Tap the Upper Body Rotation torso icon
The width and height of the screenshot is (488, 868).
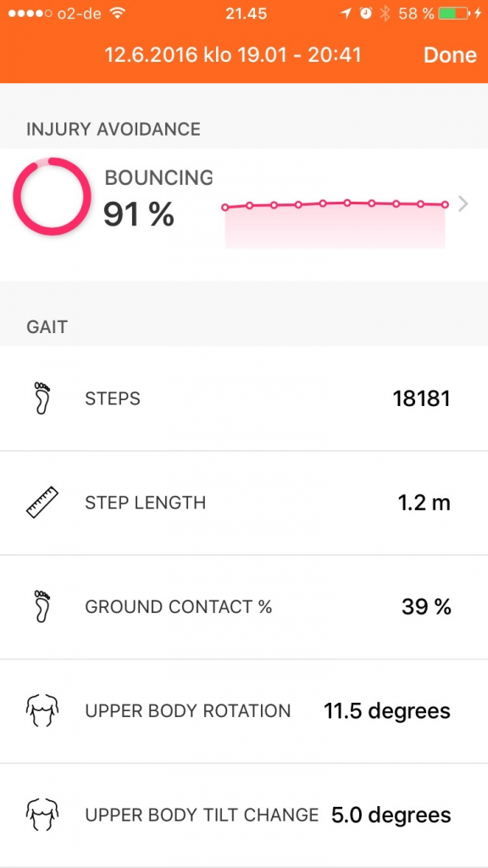(42, 710)
